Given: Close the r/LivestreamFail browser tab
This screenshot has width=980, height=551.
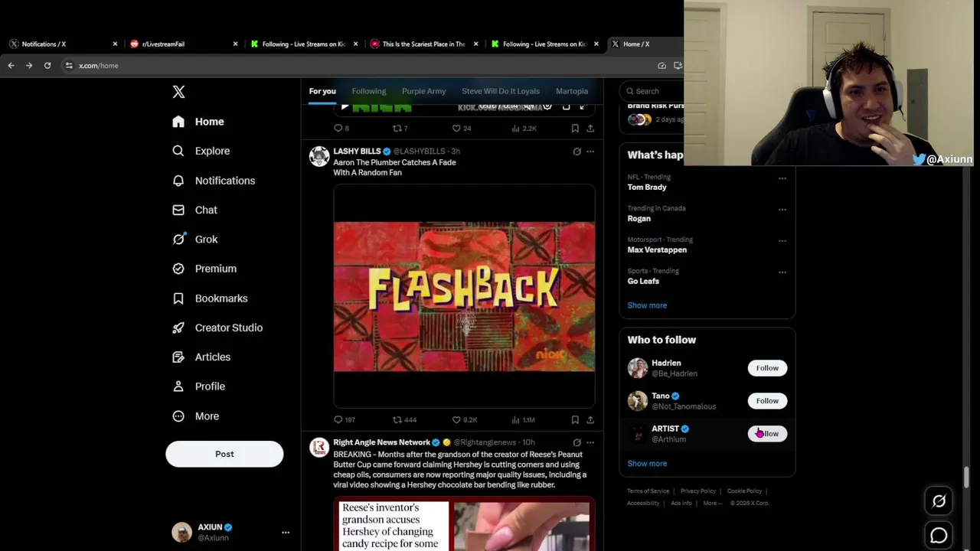Looking at the screenshot, I should pos(235,44).
